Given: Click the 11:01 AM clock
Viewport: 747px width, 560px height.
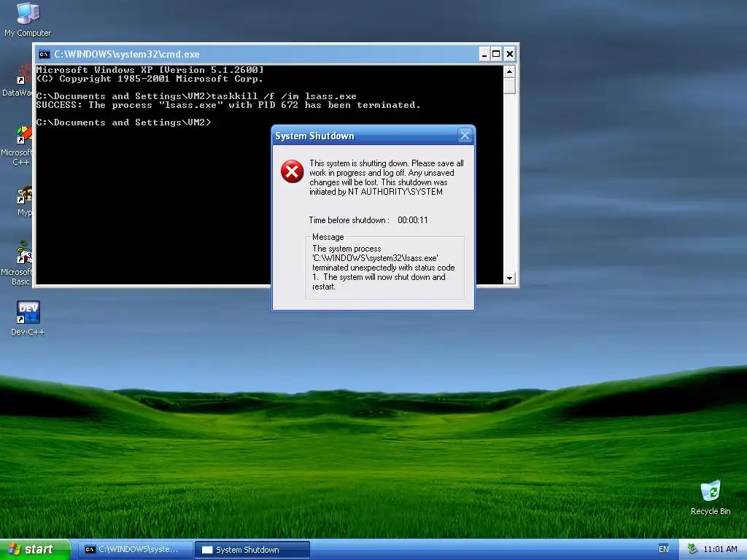Looking at the screenshot, I should [x=720, y=549].
